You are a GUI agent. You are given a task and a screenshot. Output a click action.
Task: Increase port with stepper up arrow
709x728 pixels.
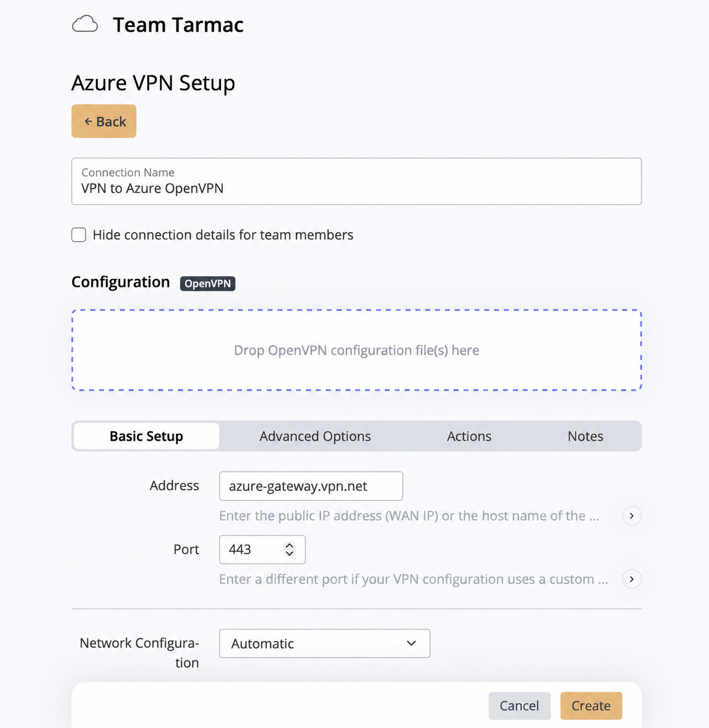coord(289,545)
